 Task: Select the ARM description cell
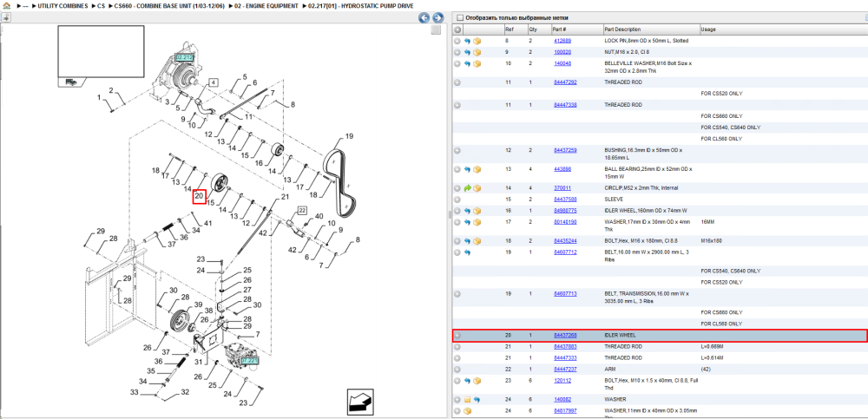click(x=609, y=370)
